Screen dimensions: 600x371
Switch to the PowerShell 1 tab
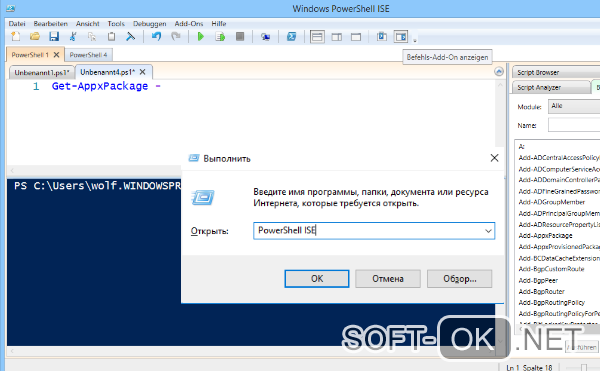(30, 55)
